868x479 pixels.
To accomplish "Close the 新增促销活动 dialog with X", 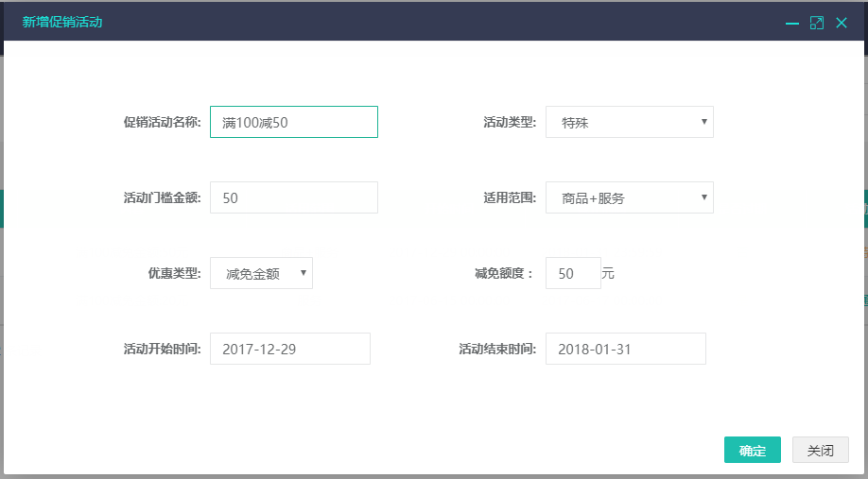I will [x=842, y=23].
